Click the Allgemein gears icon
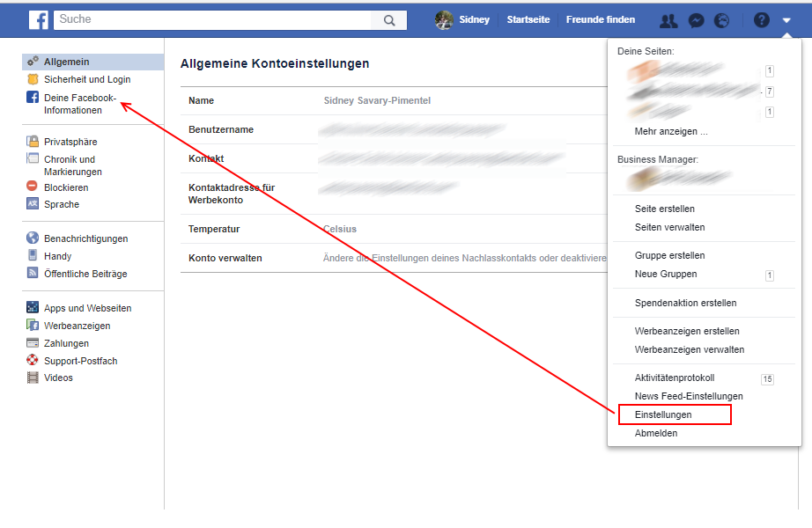The height and width of the screenshot is (528, 812). 33,61
